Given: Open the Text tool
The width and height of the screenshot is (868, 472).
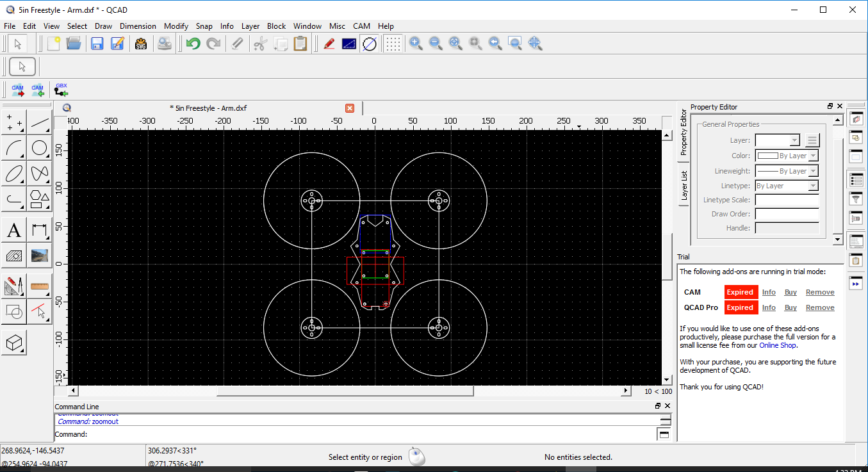Looking at the screenshot, I should pos(13,229).
